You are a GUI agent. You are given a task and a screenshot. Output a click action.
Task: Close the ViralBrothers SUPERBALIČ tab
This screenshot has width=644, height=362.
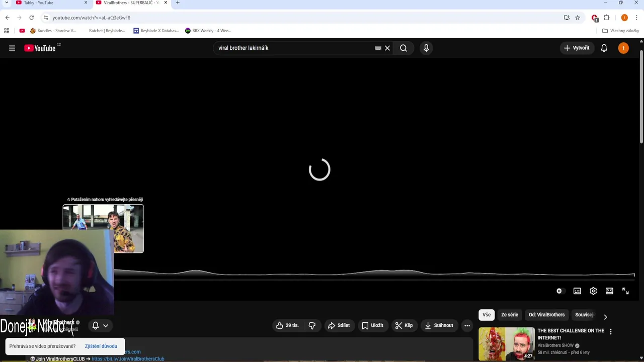(x=166, y=3)
